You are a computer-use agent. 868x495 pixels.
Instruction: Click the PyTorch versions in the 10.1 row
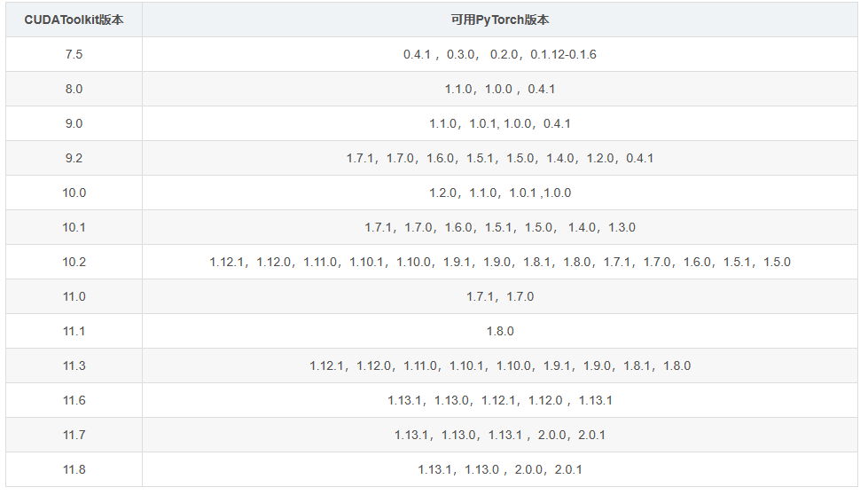(500, 227)
